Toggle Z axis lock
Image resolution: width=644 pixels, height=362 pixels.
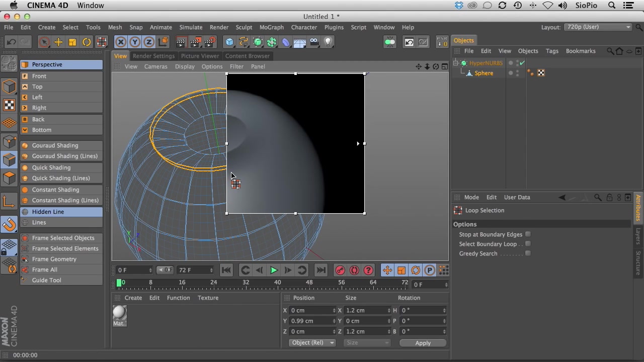point(149,42)
